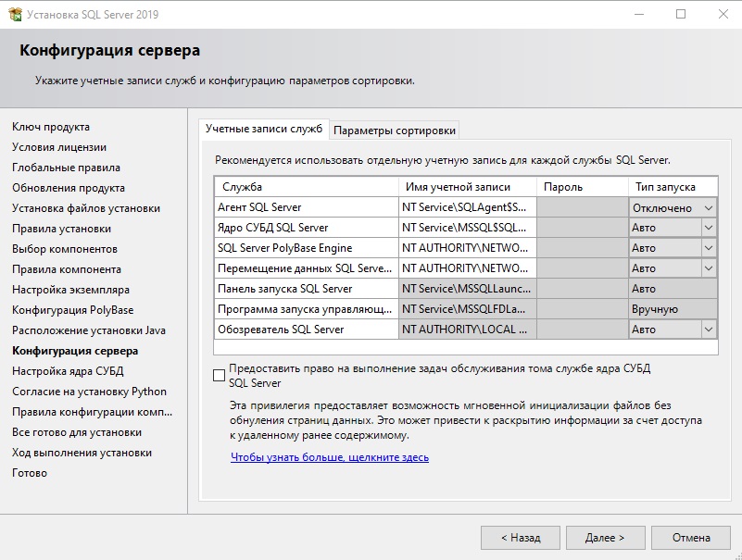Click Все готово для установки step
Image resolution: width=742 pixels, height=560 pixels.
pyautogui.click(x=77, y=432)
